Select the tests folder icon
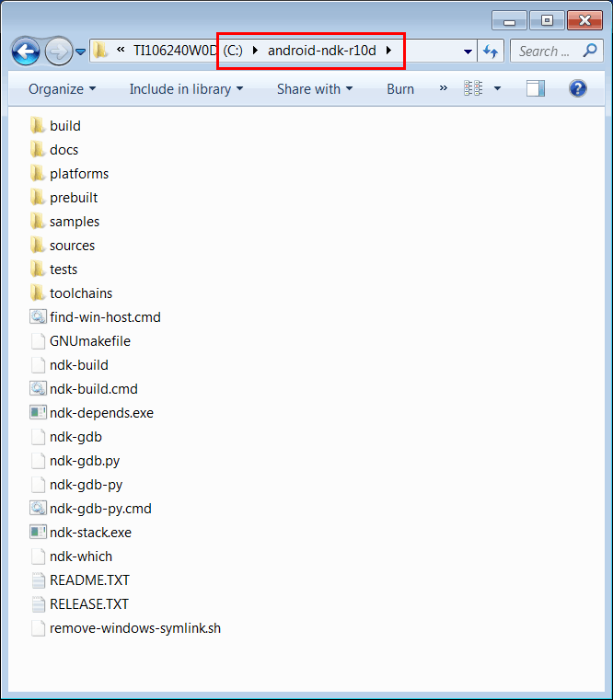Screen dimensions: 613x700 pyautogui.click(x=38, y=270)
